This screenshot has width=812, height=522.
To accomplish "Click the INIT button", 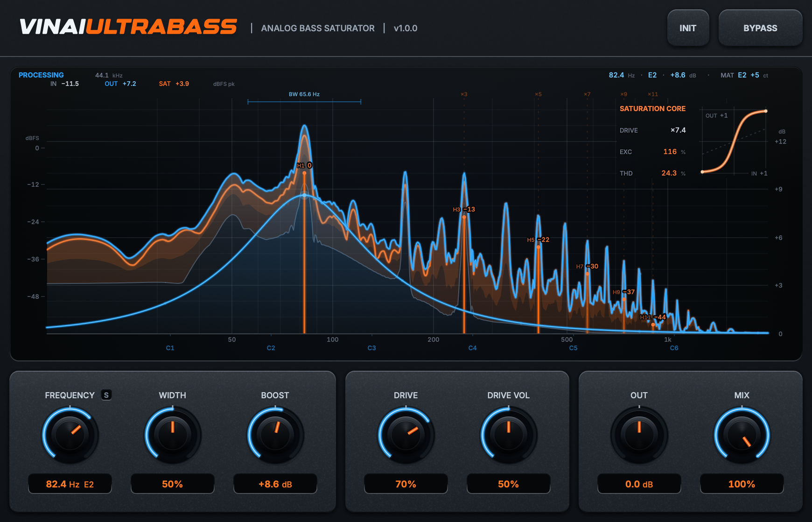I will pos(688,28).
